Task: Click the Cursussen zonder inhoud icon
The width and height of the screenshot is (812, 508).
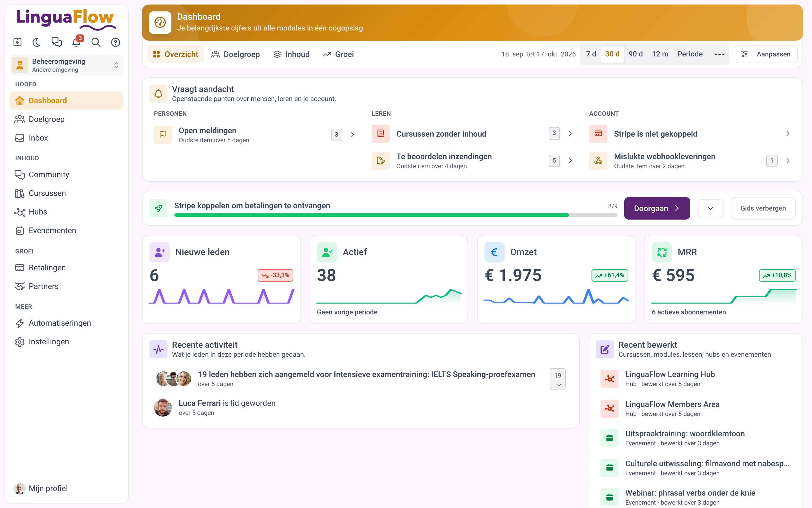Action: tap(381, 134)
